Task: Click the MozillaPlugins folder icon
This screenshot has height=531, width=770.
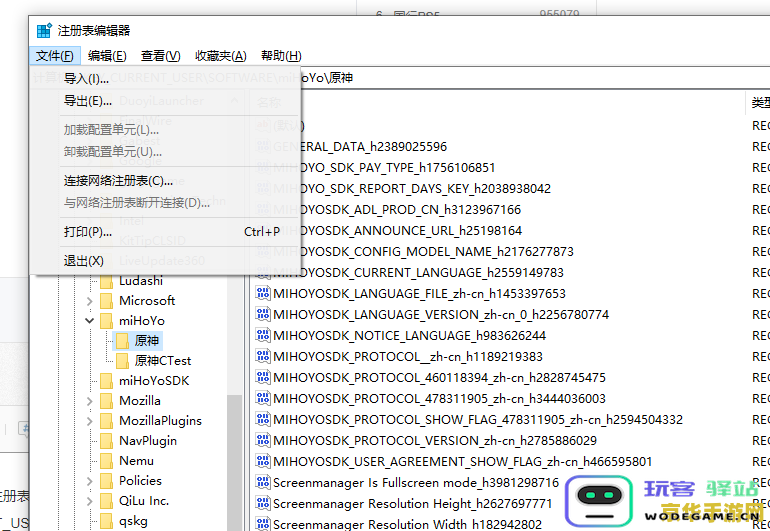Action: click(107, 421)
